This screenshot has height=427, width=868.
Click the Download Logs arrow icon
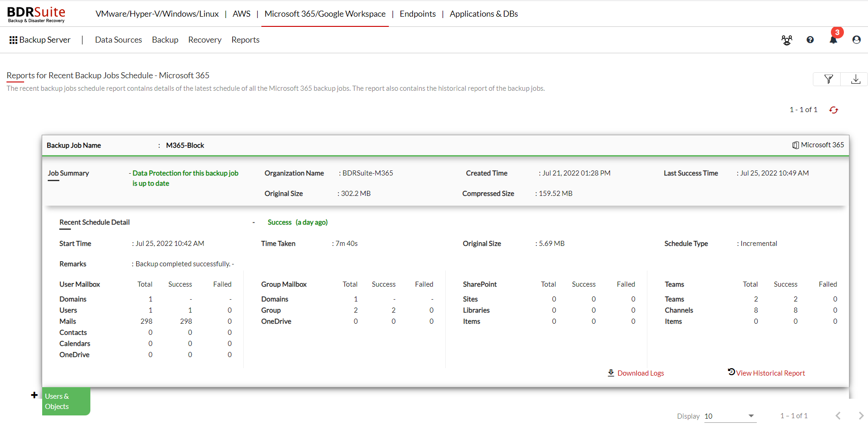611,373
